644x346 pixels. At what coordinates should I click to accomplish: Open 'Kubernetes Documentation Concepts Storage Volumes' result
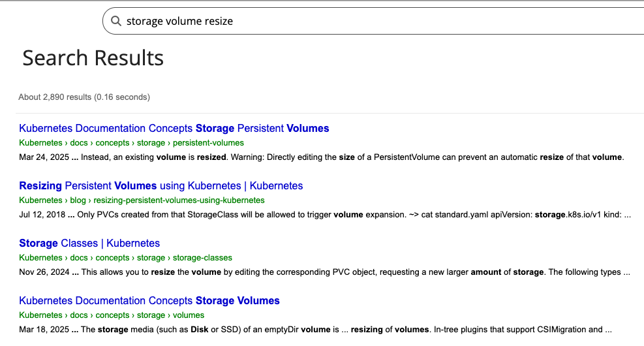149,301
